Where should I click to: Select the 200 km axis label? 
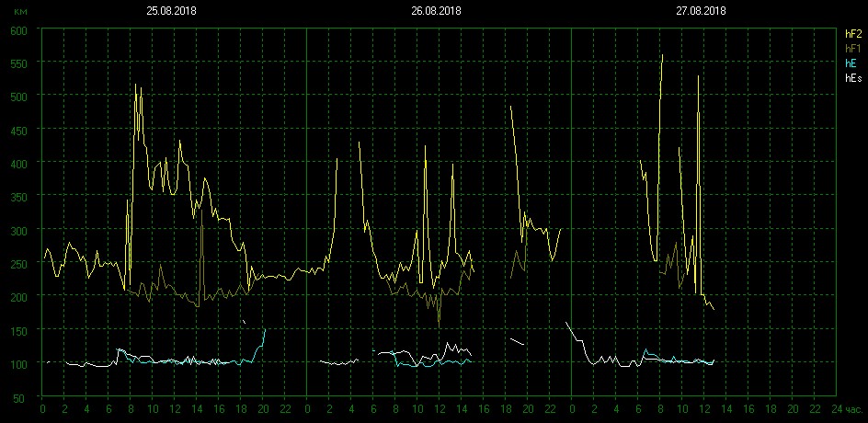18,297
